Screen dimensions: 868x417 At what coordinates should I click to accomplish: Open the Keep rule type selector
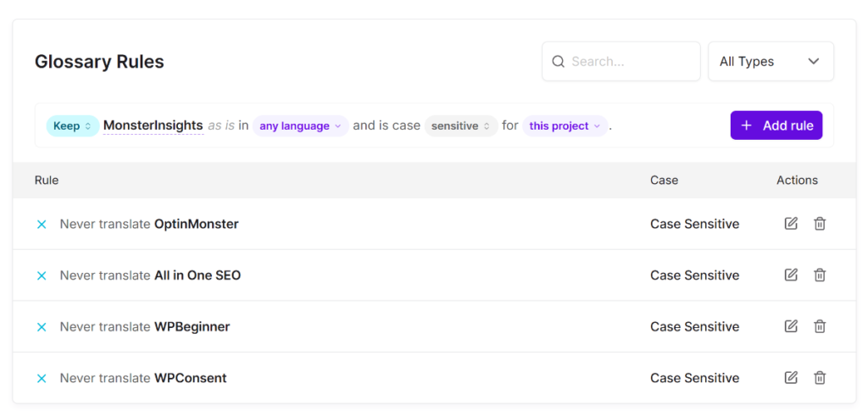[73, 125]
